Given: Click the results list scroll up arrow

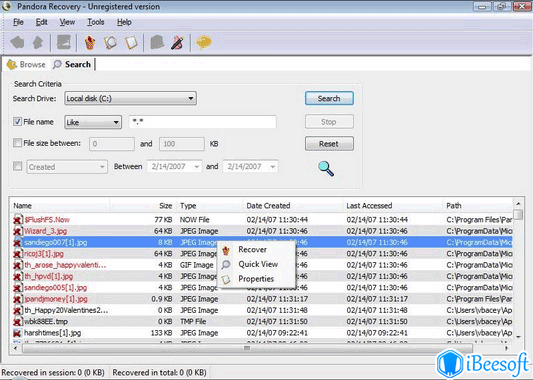Looking at the screenshot, I should tap(518, 204).
